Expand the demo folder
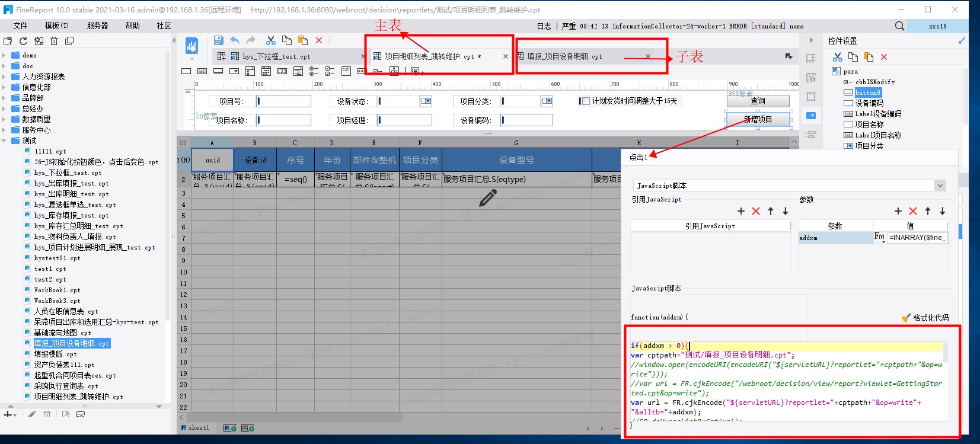 4,55
